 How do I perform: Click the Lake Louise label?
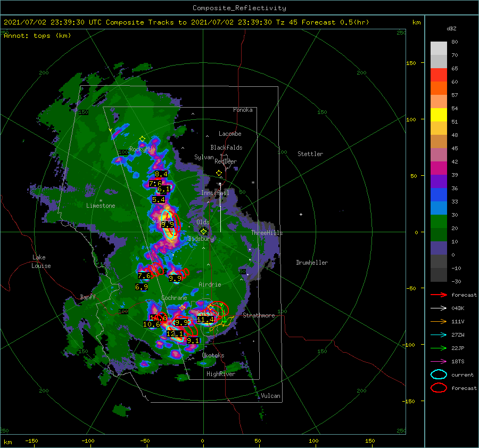click(42, 262)
